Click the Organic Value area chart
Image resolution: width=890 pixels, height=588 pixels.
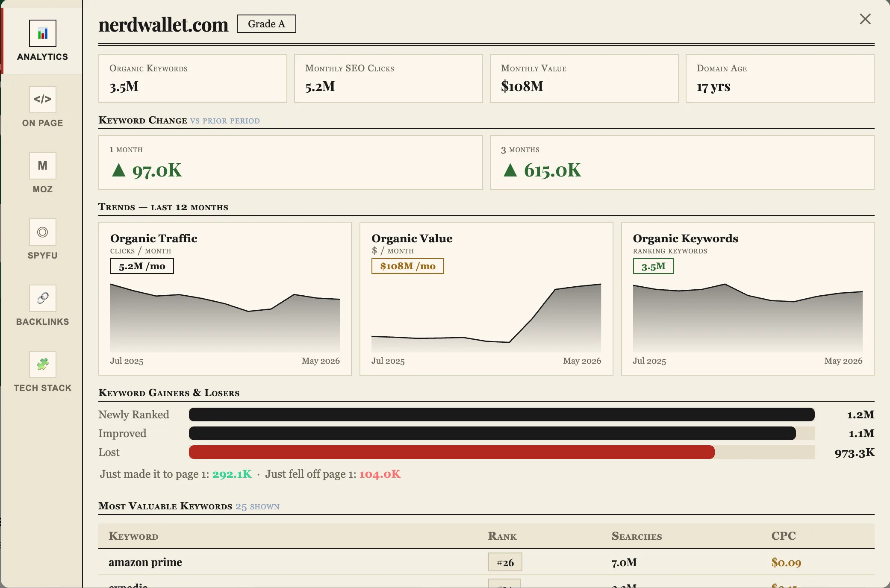(486, 318)
